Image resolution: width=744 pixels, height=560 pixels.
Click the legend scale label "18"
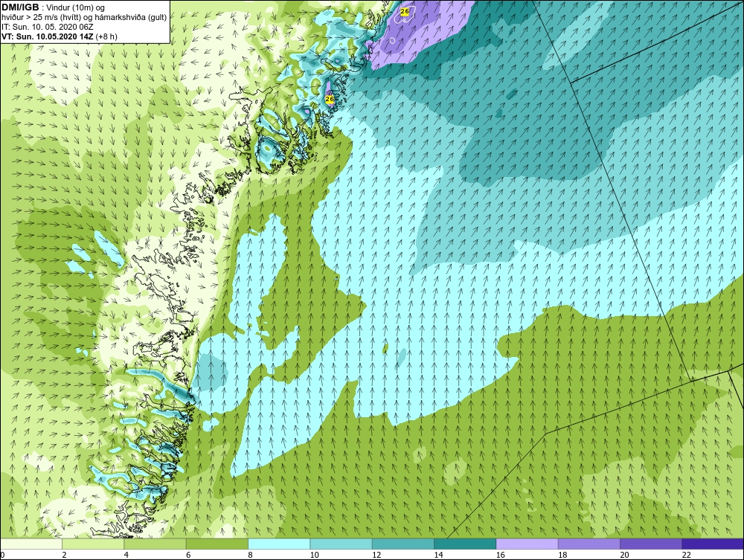pyautogui.click(x=562, y=556)
